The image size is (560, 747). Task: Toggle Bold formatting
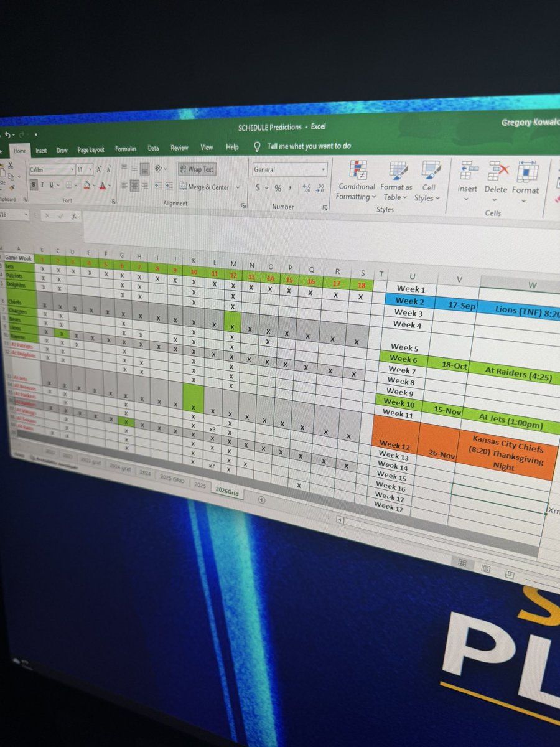coord(34,184)
